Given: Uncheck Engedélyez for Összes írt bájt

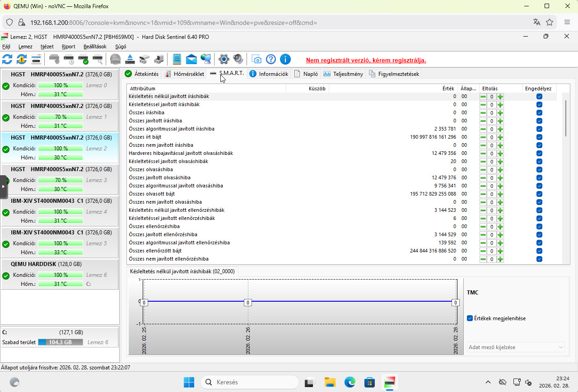Looking at the screenshot, I should [539, 137].
